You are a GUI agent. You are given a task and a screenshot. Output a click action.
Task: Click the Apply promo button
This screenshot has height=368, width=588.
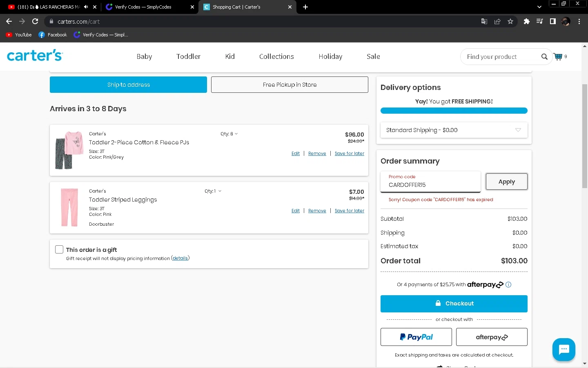coord(506,182)
